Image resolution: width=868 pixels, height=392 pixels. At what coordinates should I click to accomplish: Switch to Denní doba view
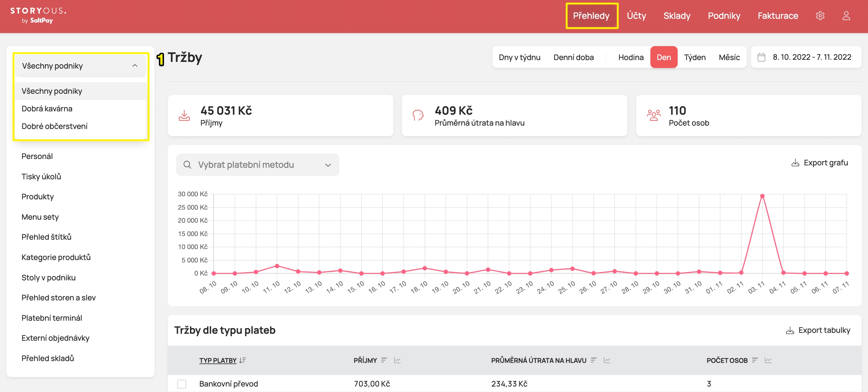(573, 57)
